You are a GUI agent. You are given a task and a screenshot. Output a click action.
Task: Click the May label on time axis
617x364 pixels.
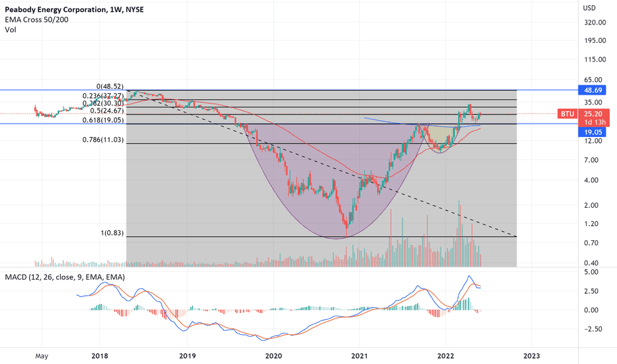tap(42, 356)
